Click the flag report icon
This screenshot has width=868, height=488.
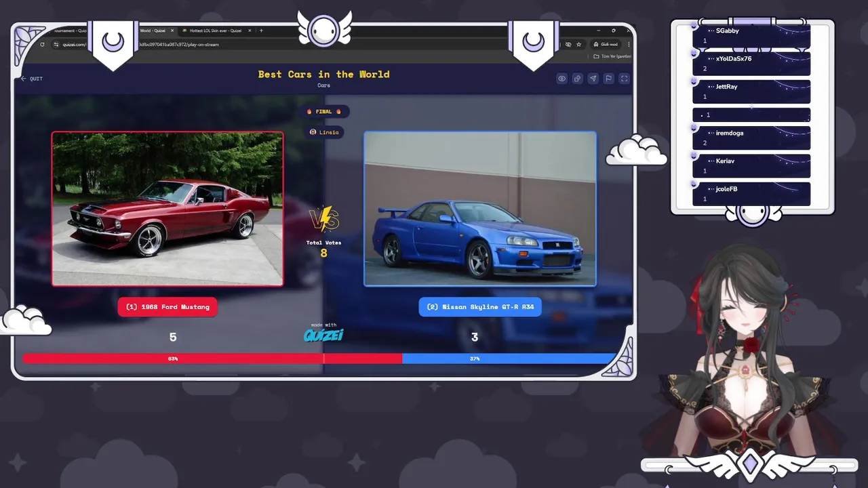point(608,79)
